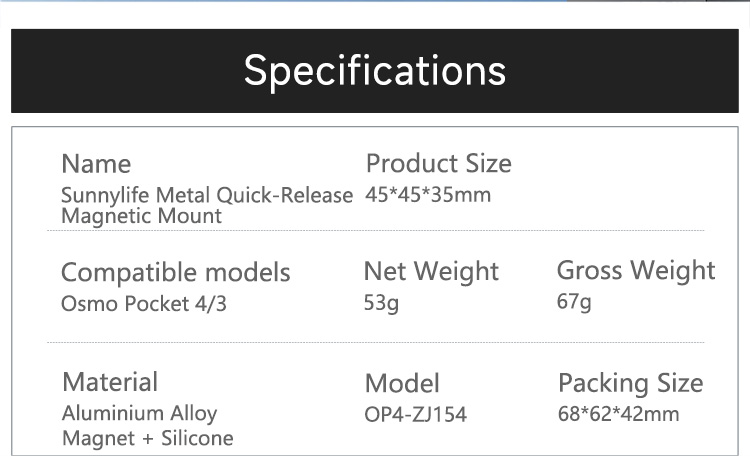This screenshot has height=466, width=750.
Task: Click the 45*45*35mm product size value
Action: (428, 194)
